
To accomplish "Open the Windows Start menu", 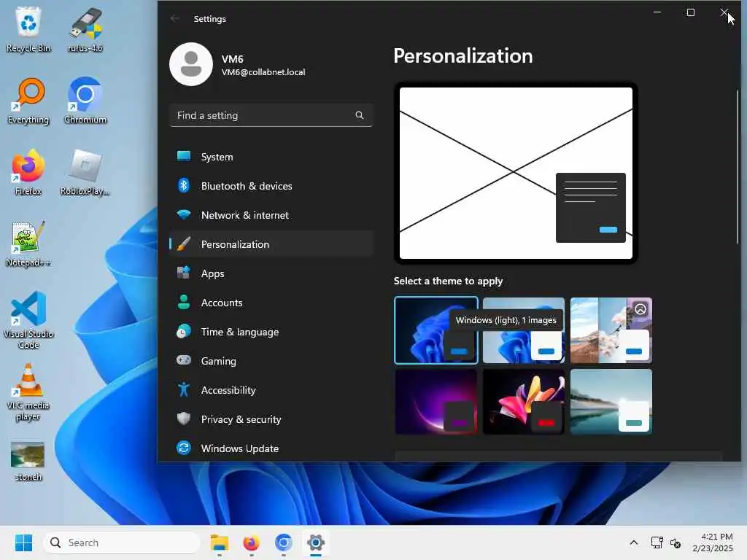I will 23,542.
